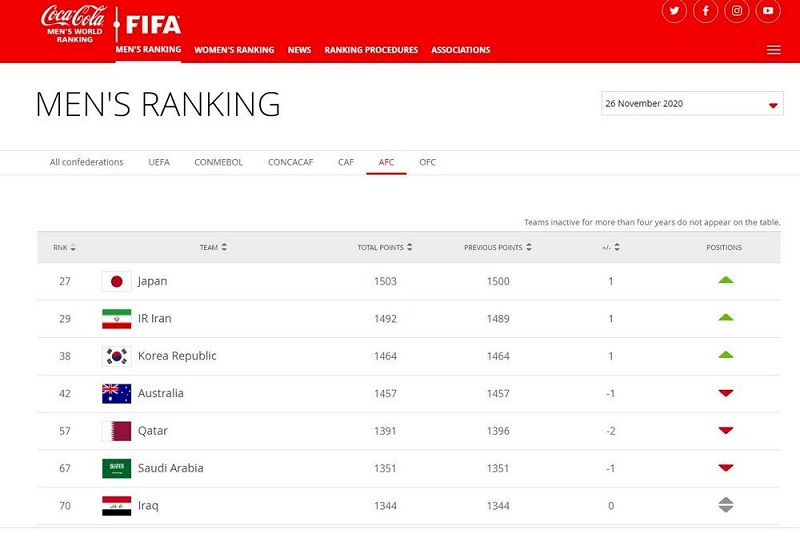Sort table by RNK column arrows

[x=73, y=248]
